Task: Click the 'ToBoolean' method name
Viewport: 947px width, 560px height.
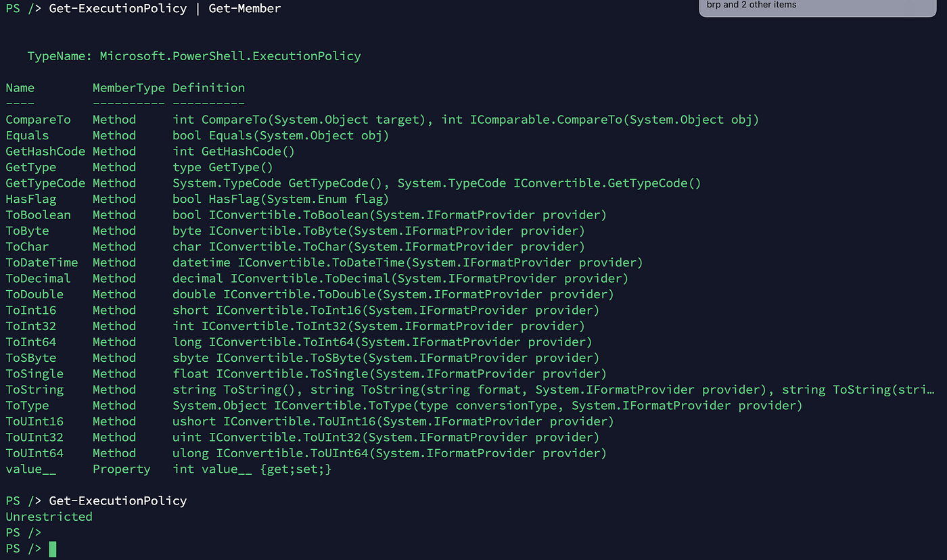Action: coord(38,215)
